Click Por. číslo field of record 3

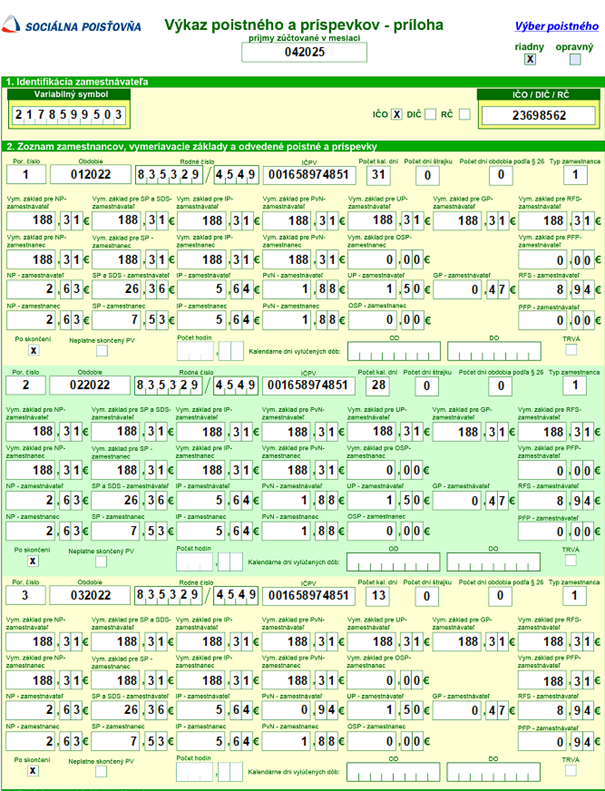pyautogui.click(x=26, y=595)
